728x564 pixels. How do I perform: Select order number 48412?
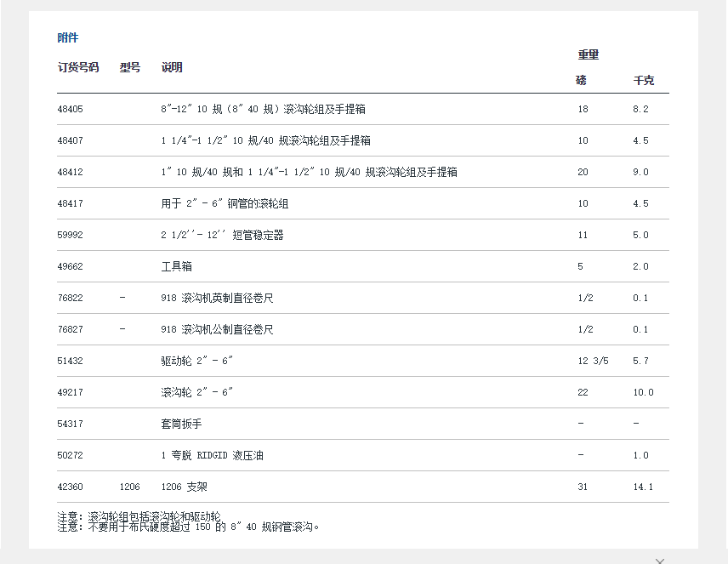pos(71,173)
